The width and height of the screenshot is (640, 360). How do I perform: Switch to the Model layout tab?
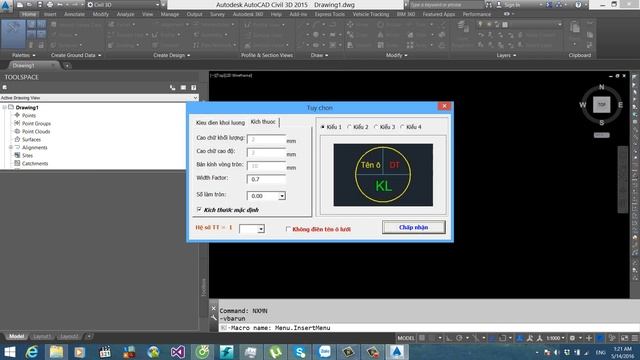(x=17, y=336)
